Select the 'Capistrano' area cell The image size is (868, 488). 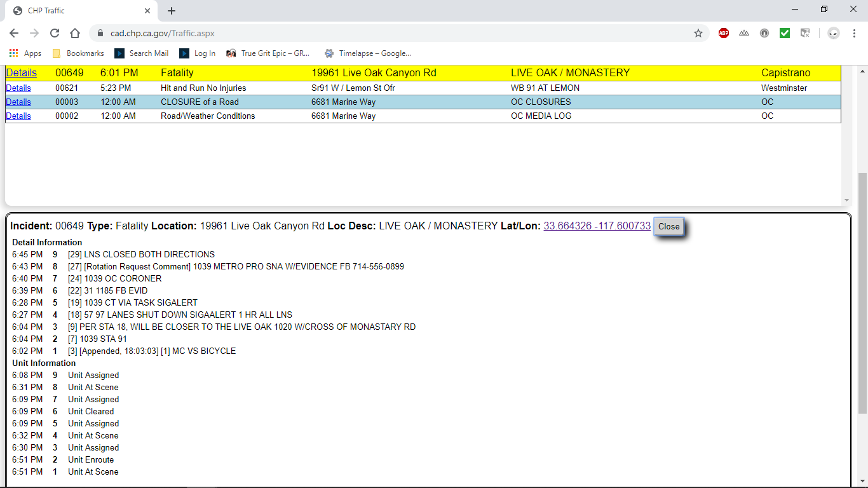tap(786, 72)
